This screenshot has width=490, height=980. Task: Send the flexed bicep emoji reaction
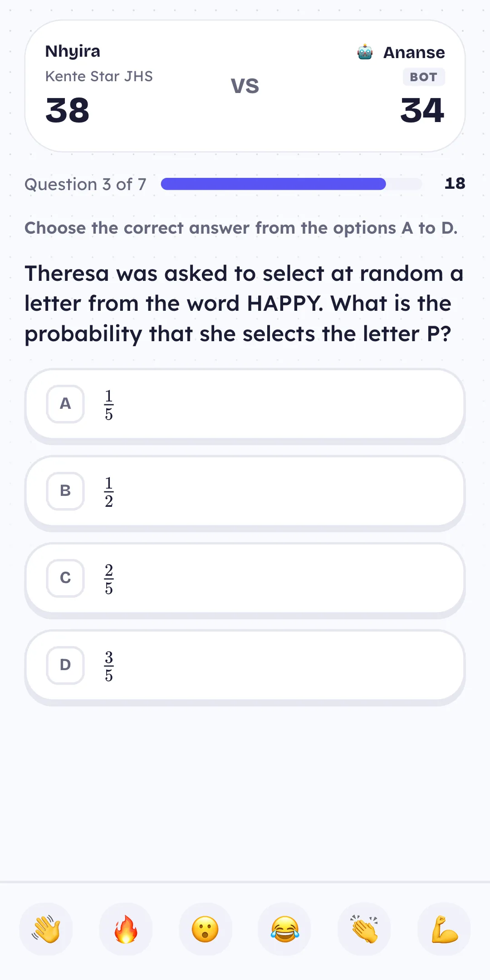pos(444,929)
